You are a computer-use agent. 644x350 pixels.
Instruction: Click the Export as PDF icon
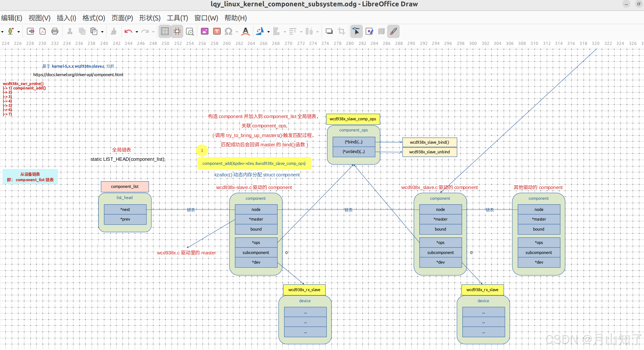[43, 31]
